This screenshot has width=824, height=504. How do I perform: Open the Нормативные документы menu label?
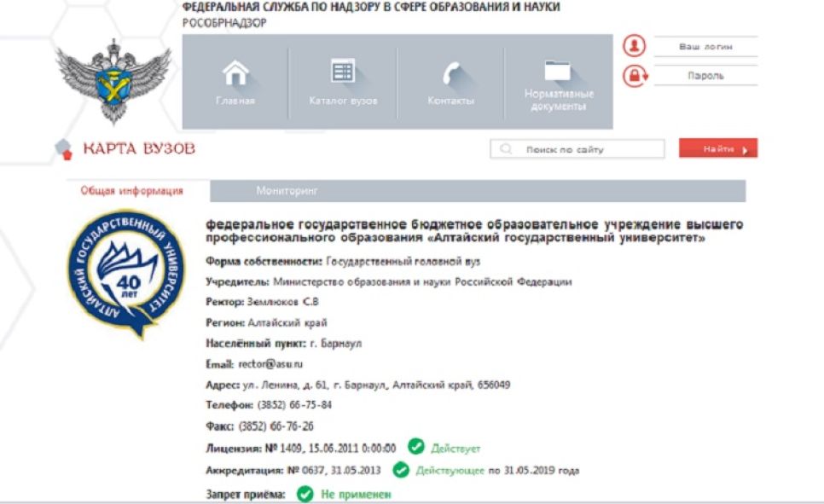coord(559,100)
